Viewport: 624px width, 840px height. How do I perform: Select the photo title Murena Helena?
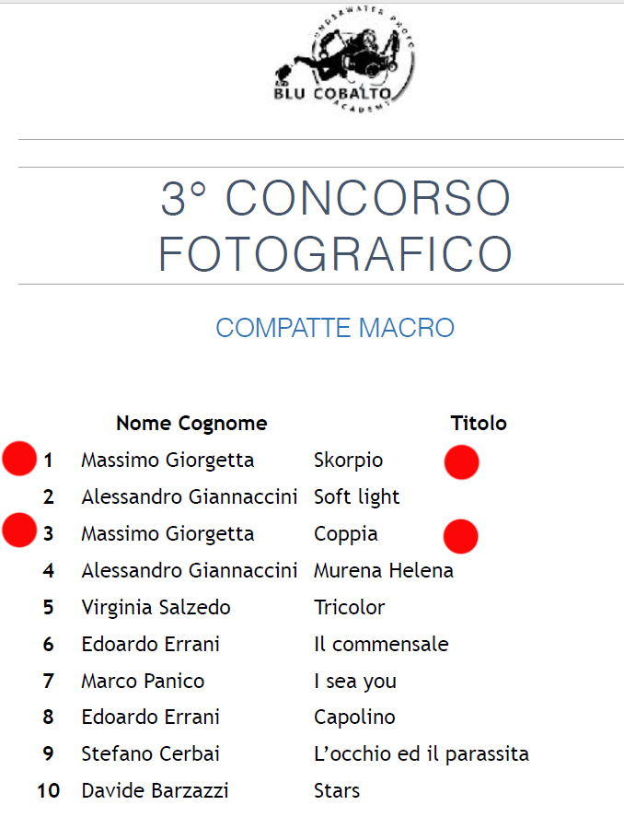click(x=384, y=570)
